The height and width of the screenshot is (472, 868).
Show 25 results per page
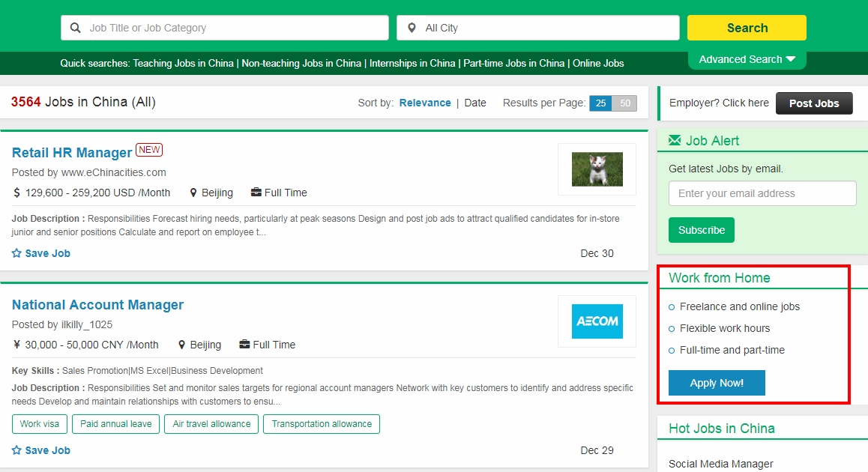(x=600, y=103)
